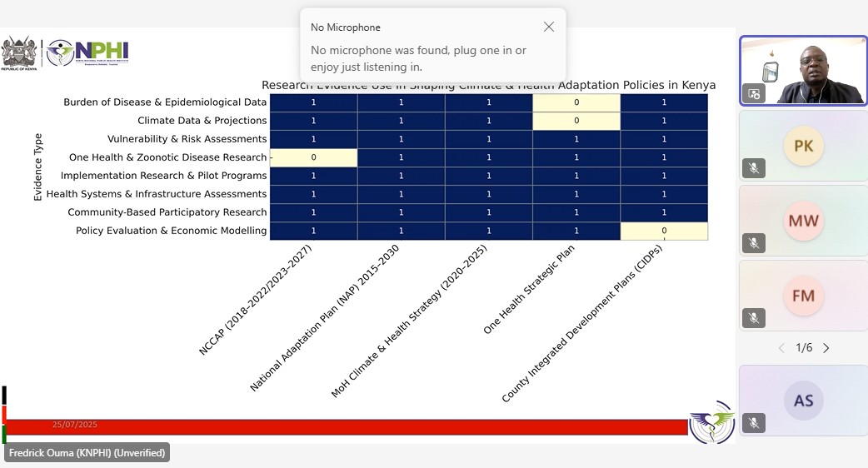The image size is (868, 468).
Task: Click the KNPHI logo at top left of slide
Action: (87, 52)
